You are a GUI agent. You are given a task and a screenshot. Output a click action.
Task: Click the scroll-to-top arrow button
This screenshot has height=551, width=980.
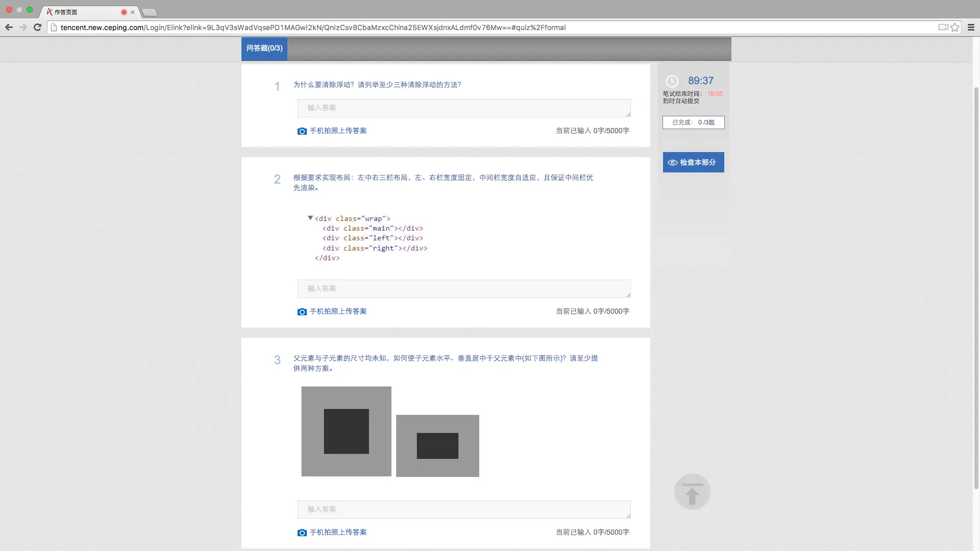point(692,492)
